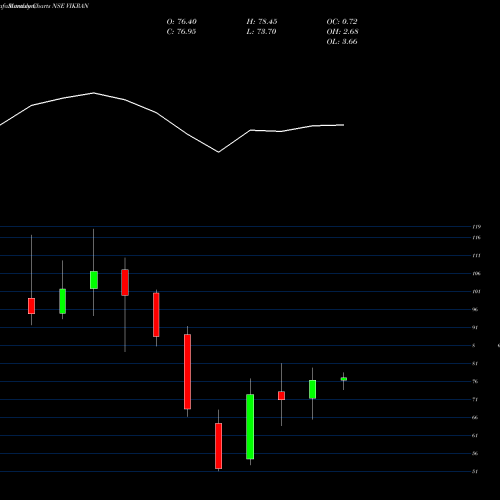Click the 101 price axis label
Image resolution: width=500 pixels, height=500 pixels.
(x=476, y=292)
